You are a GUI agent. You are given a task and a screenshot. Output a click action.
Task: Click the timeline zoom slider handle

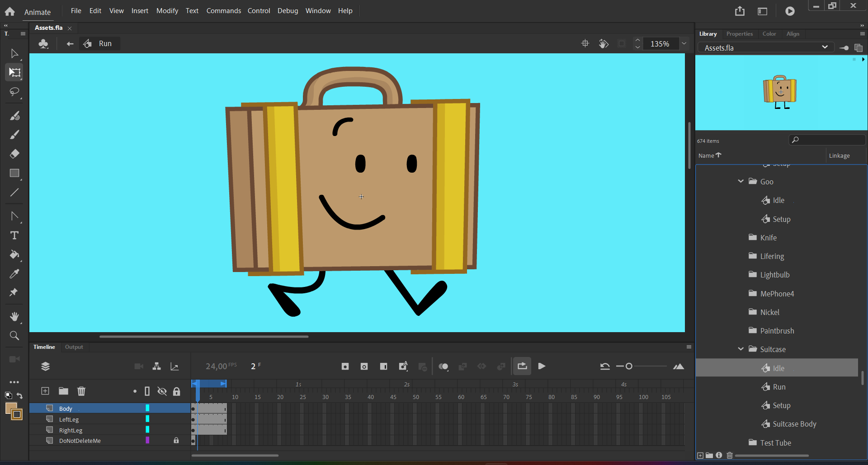tap(629, 366)
